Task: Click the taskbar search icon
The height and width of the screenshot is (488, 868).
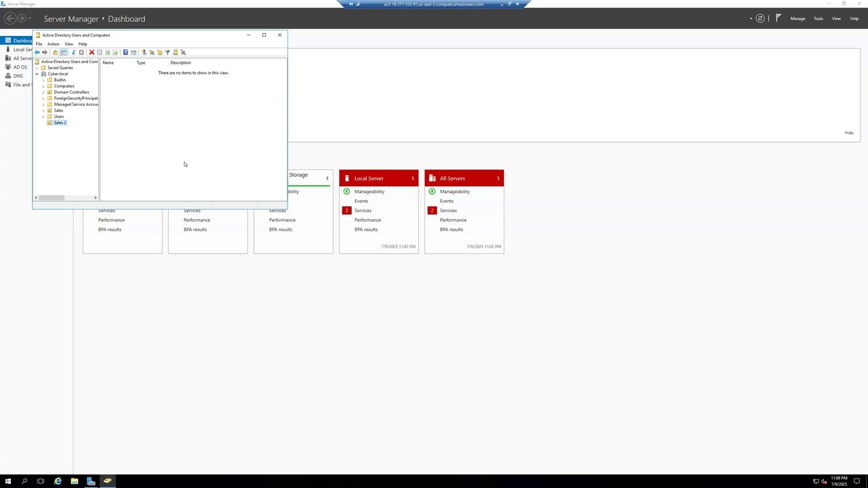Action: 24,481
